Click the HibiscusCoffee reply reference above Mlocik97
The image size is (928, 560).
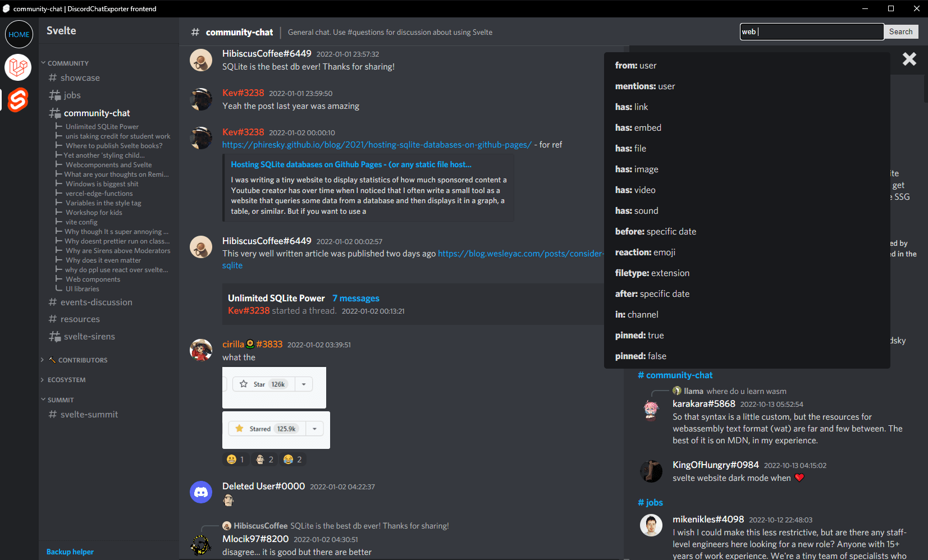click(x=336, y=526)
